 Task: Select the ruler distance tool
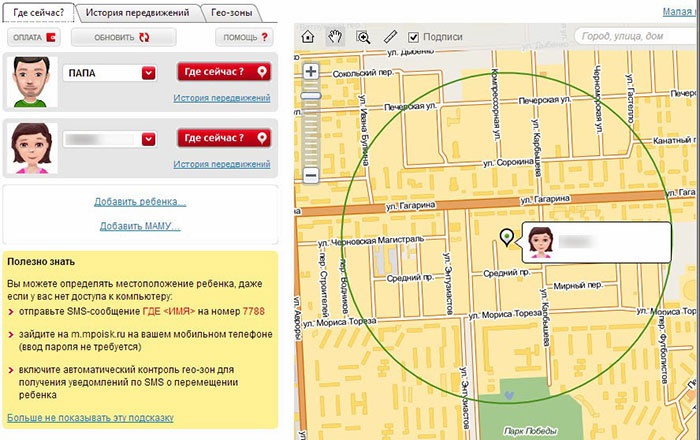pos(390,36)
